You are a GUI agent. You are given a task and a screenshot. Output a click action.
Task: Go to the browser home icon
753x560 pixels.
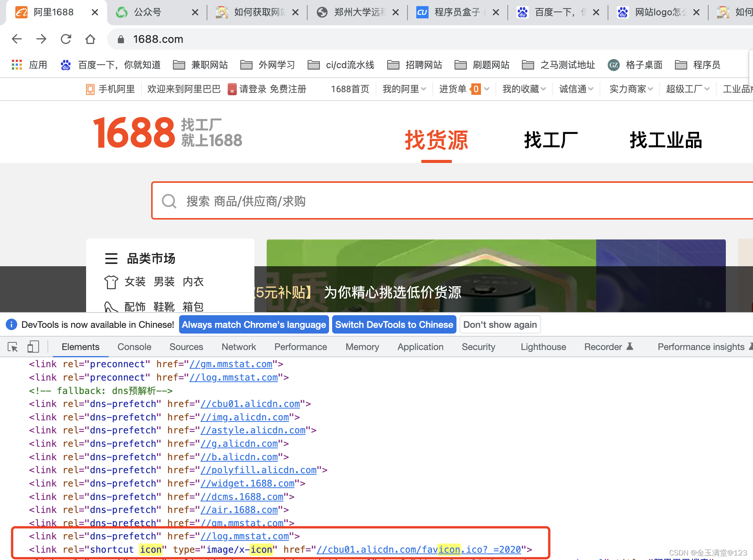[x=90, y=39]
